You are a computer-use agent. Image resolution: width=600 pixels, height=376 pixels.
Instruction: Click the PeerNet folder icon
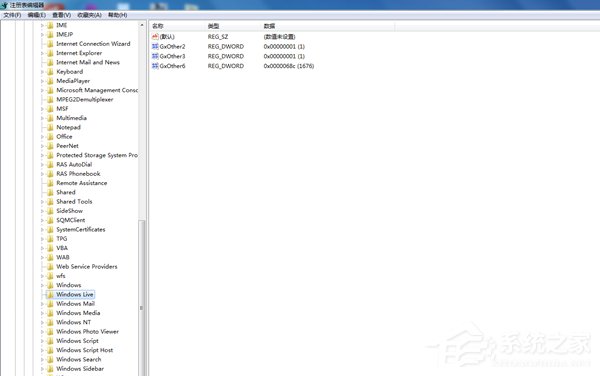pos(50,146)
